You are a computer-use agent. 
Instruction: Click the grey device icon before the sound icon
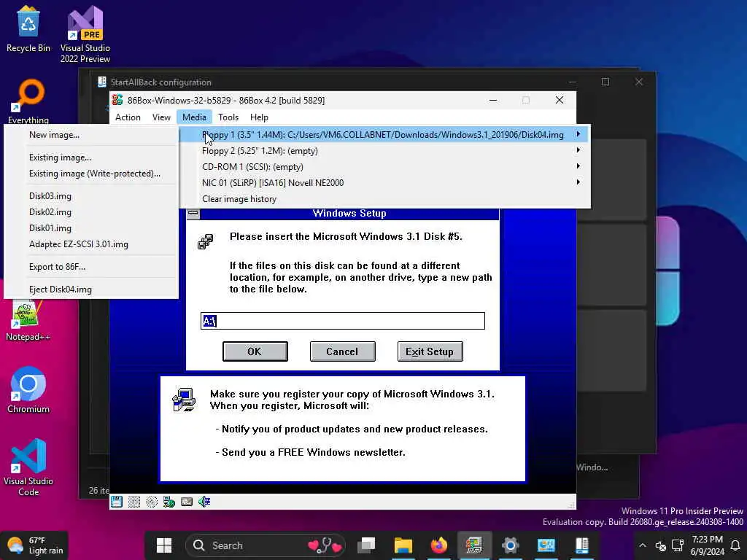[187, 502]
